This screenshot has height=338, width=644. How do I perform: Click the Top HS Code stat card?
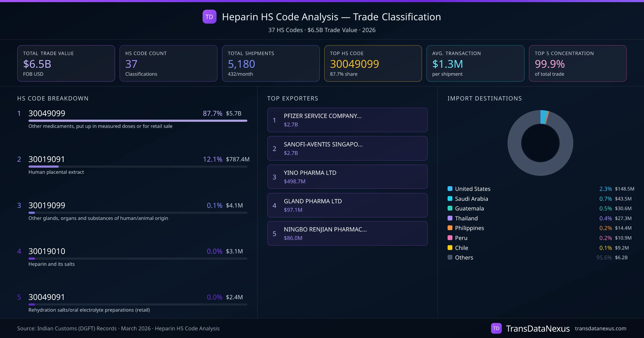point(373,63)
